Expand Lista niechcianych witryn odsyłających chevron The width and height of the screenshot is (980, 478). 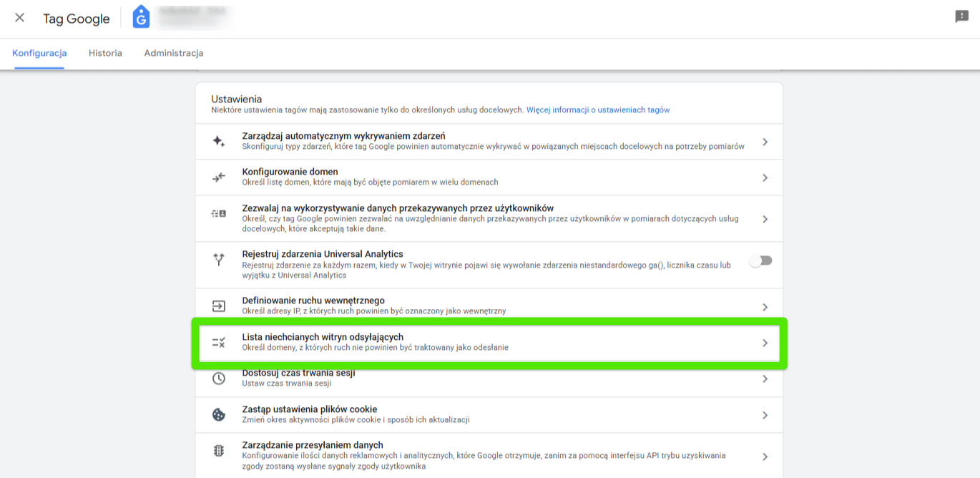pos(765,343)
